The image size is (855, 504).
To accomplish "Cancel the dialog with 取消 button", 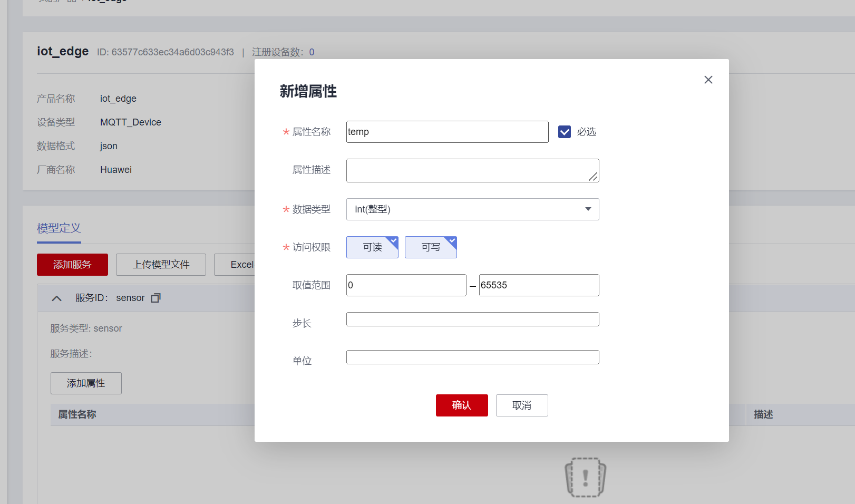I will pos(522,405).
